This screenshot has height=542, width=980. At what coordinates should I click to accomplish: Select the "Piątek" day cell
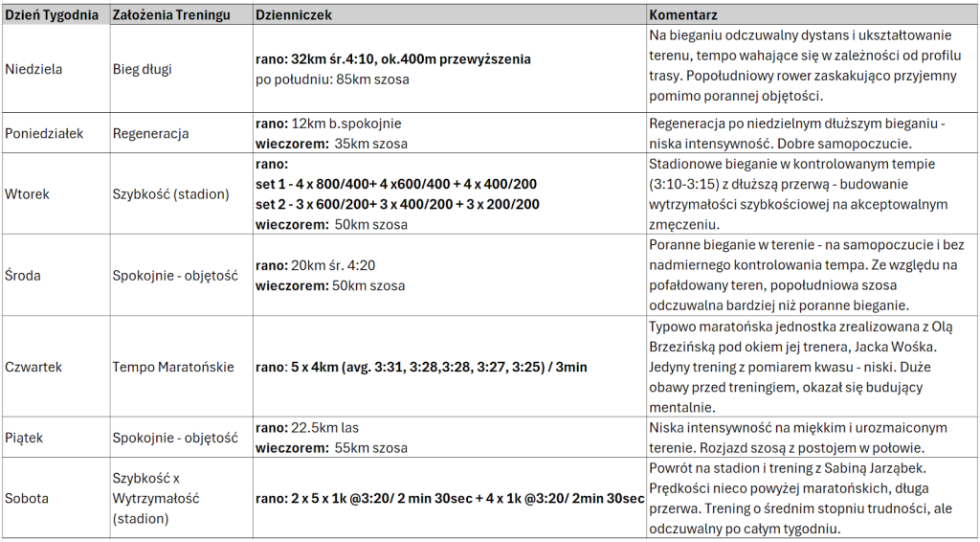coord(25,438)
